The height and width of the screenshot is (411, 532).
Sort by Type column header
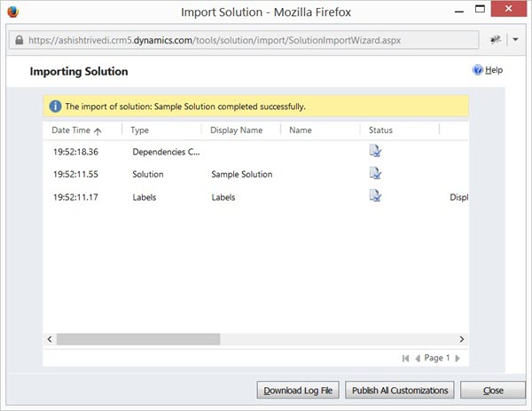click(139, 130)
